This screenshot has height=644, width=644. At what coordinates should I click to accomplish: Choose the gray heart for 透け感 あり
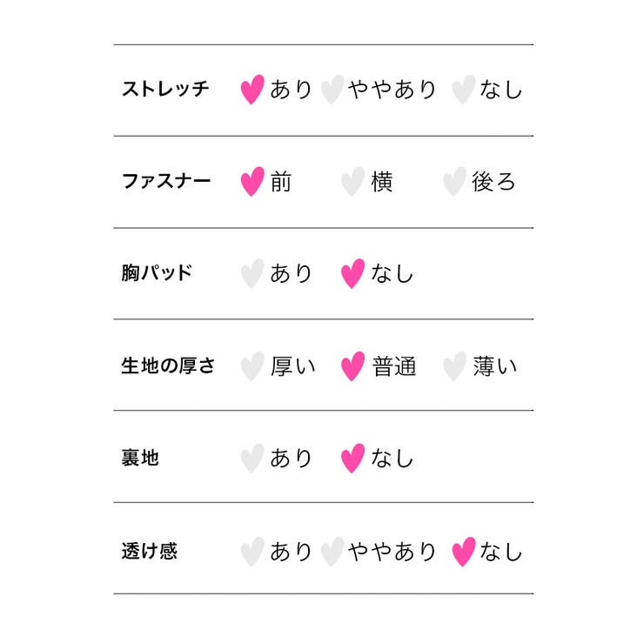click(252, 551)
